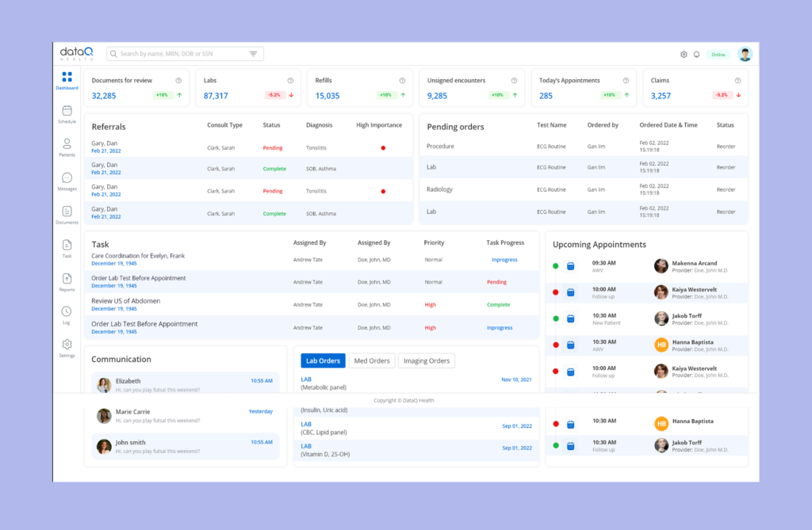Open the LAB Metabolic panel order link

[x=306, y=379]
